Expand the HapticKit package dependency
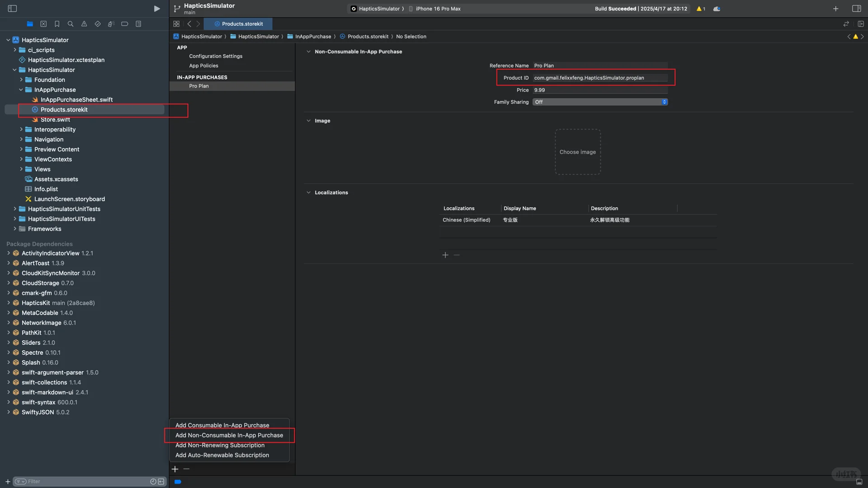Screen dimensions: 868x488 point(9,303)
